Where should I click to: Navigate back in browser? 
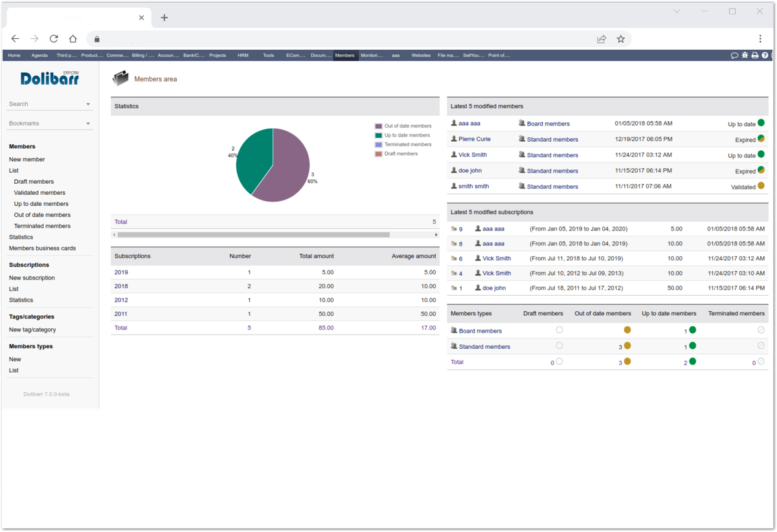[x=16, y=39]
